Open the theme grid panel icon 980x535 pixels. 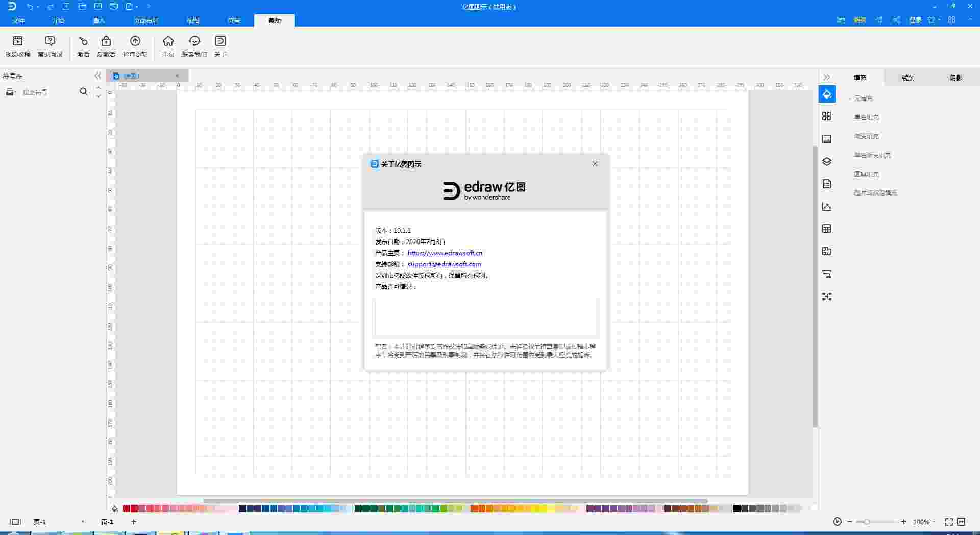click(x=827, y=116)
